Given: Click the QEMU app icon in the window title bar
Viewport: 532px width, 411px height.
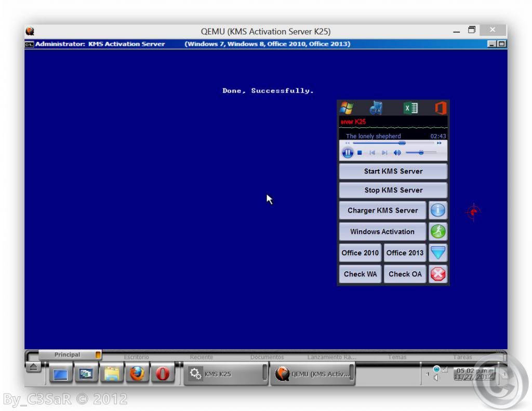Looking at the screenshot, I should tap(30, 31).
